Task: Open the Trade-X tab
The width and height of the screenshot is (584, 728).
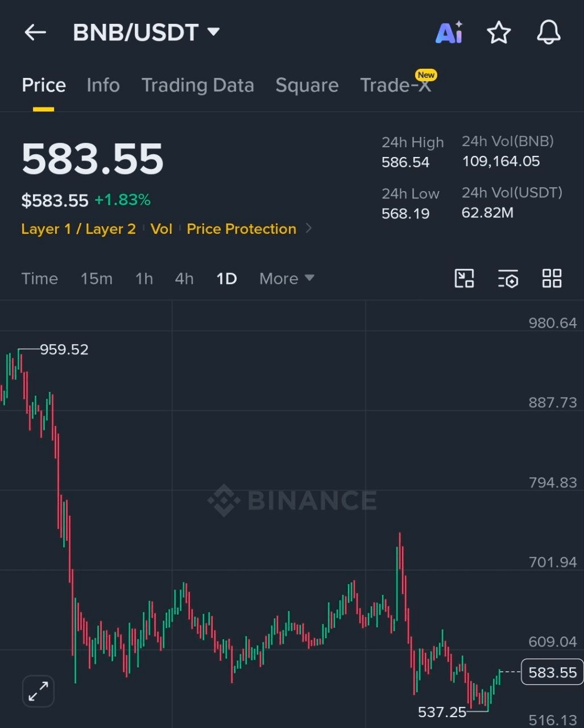Action: (396, 84)
